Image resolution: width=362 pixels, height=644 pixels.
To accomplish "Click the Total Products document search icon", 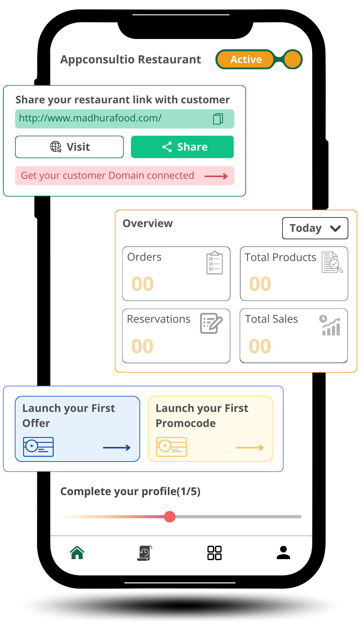I will point(332,262).
